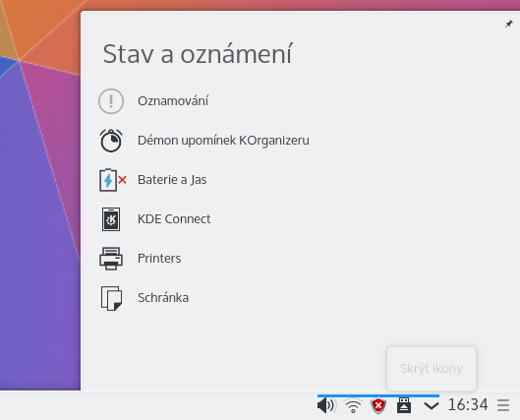
Task: Click the 16:34 digital clock
Action: click(468, 405)
